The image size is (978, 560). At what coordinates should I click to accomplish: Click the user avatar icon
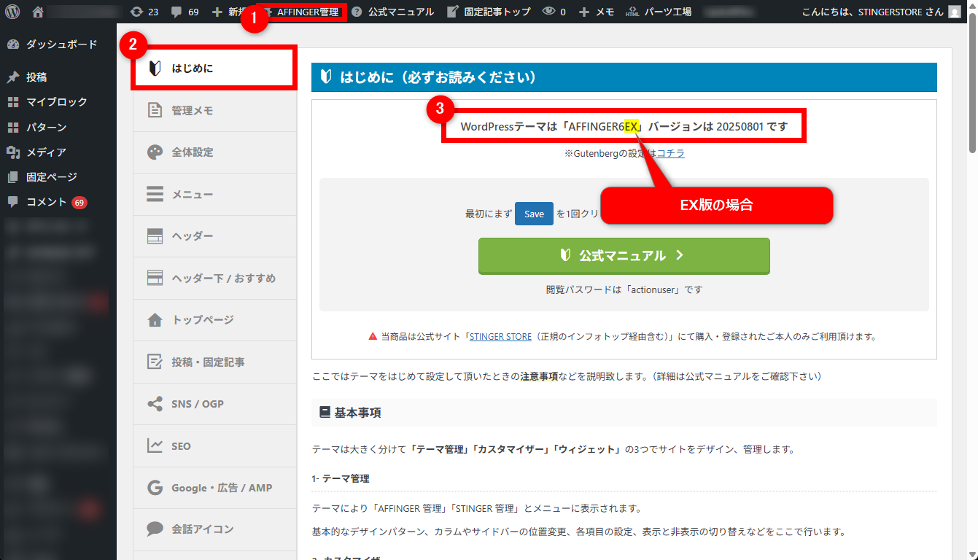click(955, 12)
